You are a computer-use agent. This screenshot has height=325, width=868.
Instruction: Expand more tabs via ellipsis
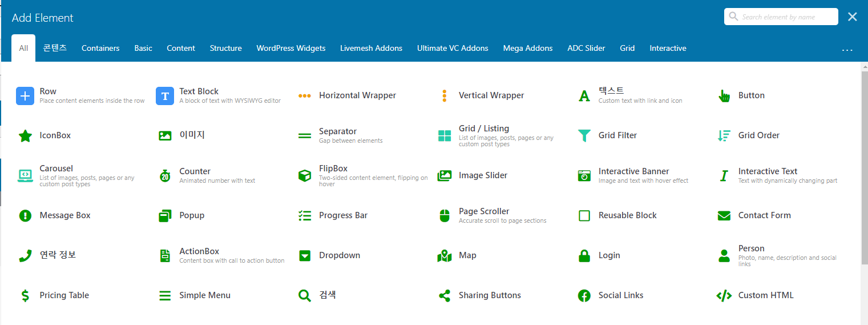(847, 50)
